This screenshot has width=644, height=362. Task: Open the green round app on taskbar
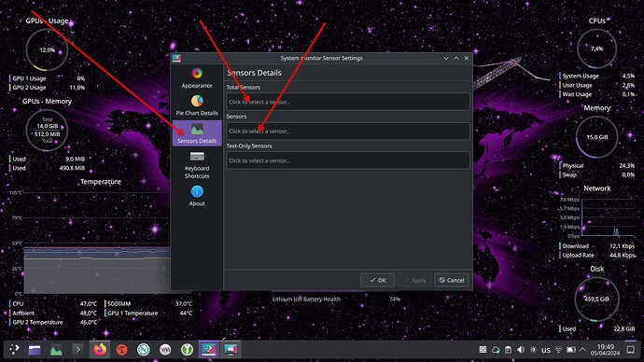click(187, 350)
